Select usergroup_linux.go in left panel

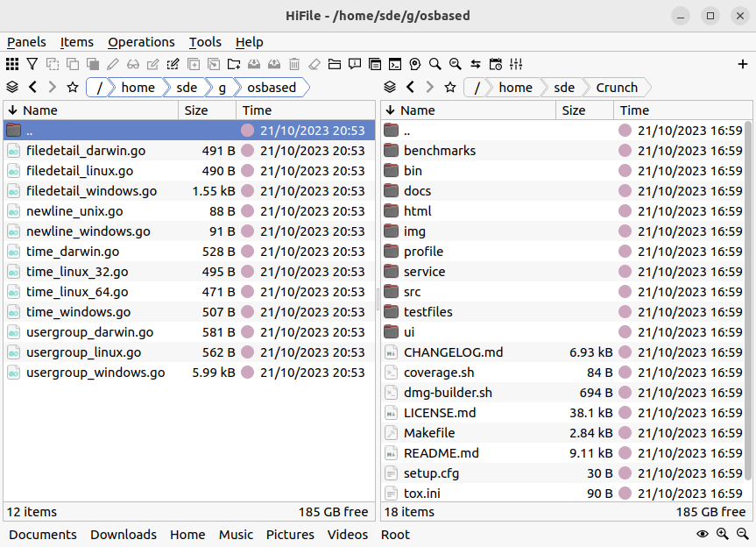(x=189, y=352)
